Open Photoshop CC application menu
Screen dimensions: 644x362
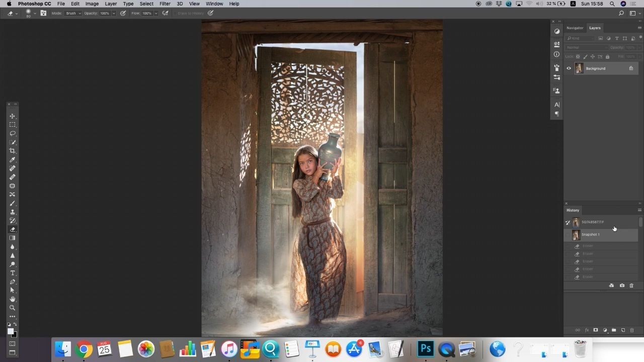tap(34, 4)
